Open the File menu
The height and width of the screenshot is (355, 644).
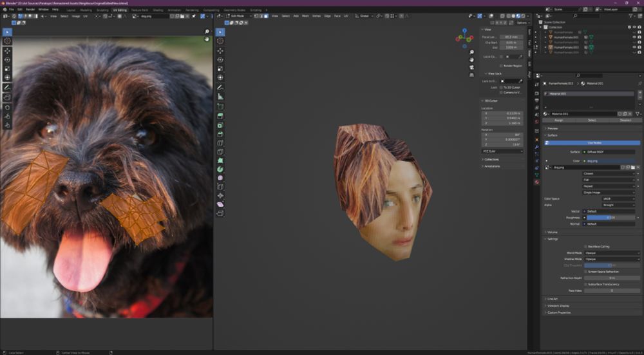click(11, 10)
